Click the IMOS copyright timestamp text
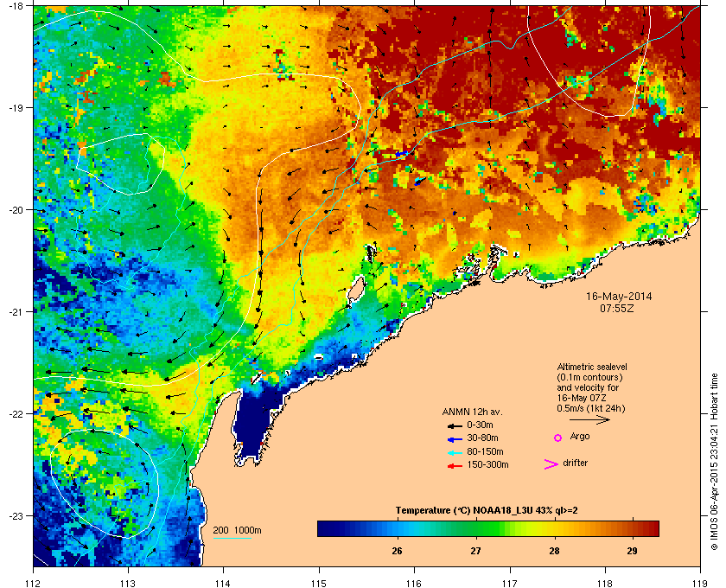 click(713, 462)
